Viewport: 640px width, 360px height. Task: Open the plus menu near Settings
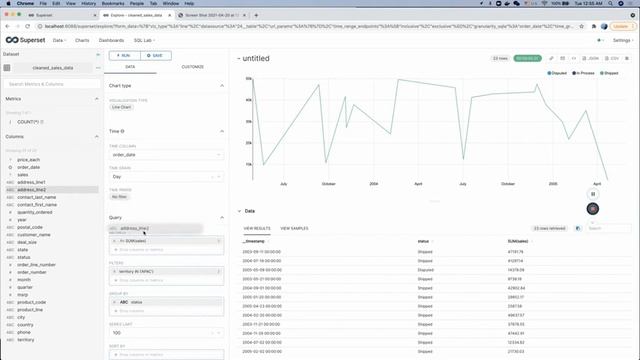600,40
